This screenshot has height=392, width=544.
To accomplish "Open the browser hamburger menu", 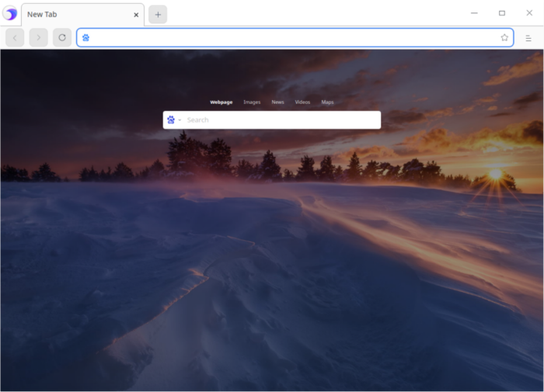I will (528, 38).
